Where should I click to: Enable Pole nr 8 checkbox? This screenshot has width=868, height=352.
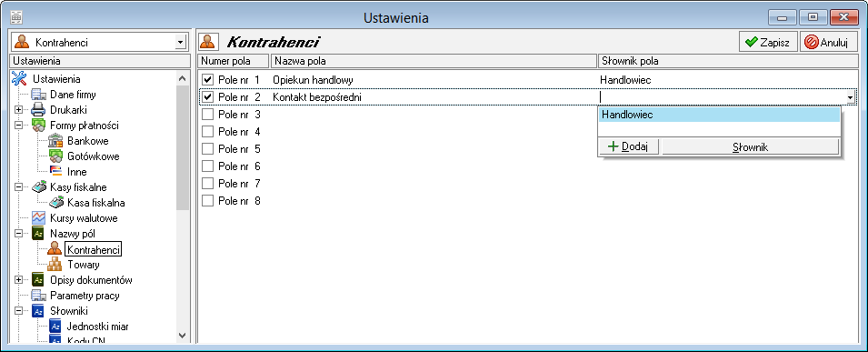pos(208,200)
